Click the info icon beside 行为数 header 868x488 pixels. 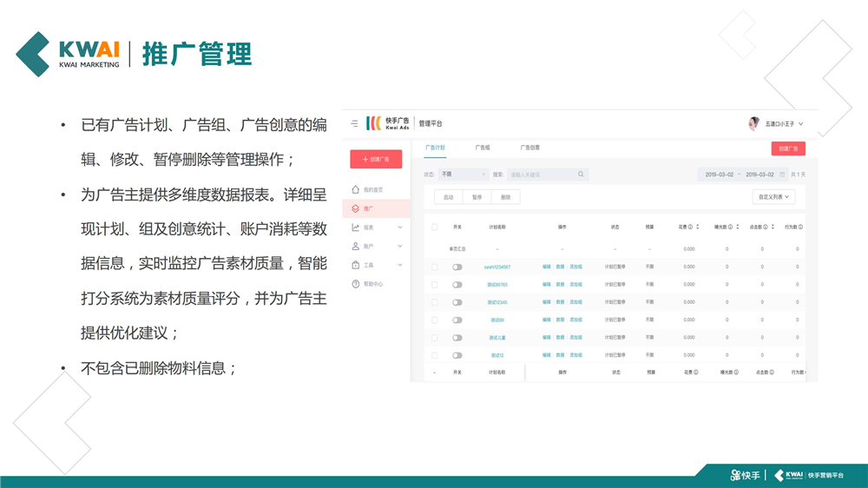click(800, 228)
